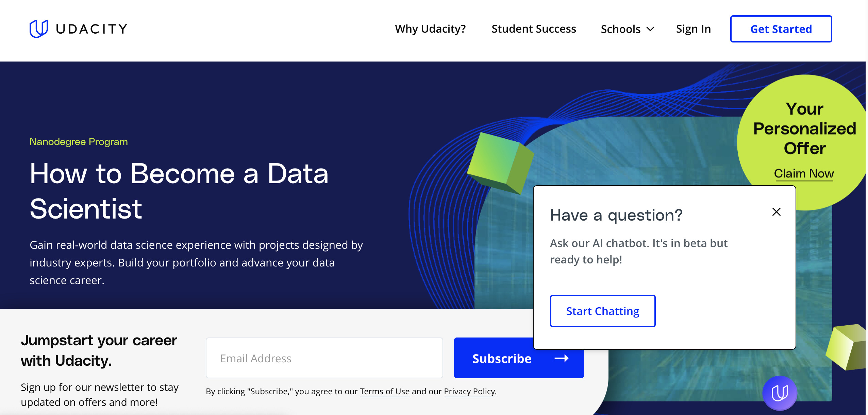Open the Why Udacity? page
This screenshot has width=868, height=415.
[x=430, y=29]
